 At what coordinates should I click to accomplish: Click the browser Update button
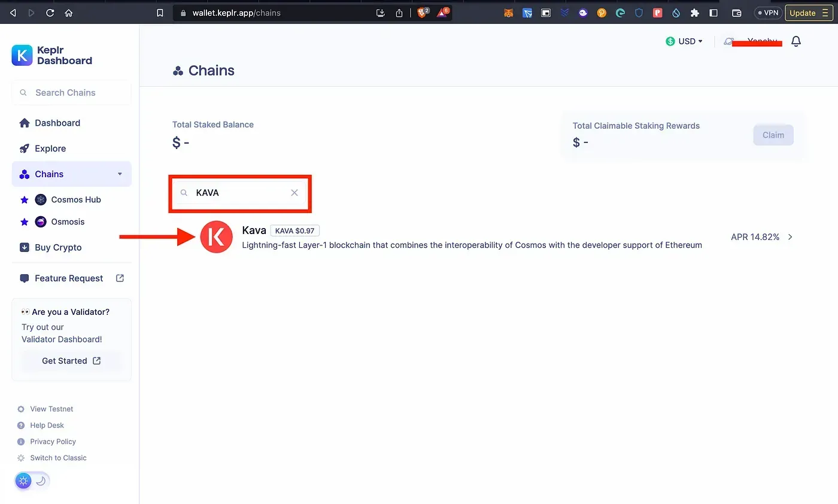[808, 13]
